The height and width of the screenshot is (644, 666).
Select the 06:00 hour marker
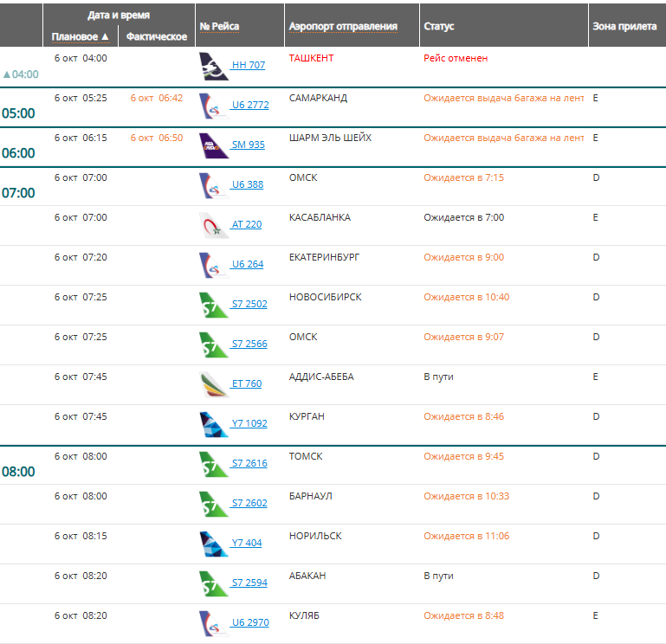tap(18, 153)
